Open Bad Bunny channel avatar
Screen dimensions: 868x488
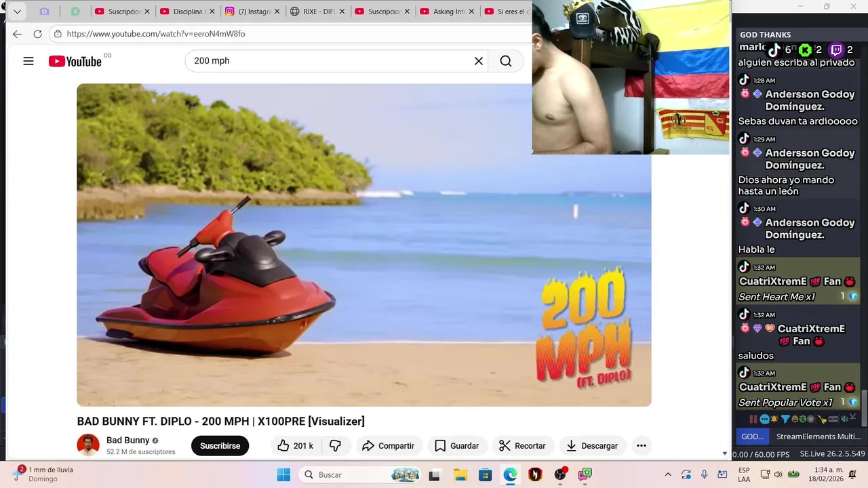pos(88,445)
